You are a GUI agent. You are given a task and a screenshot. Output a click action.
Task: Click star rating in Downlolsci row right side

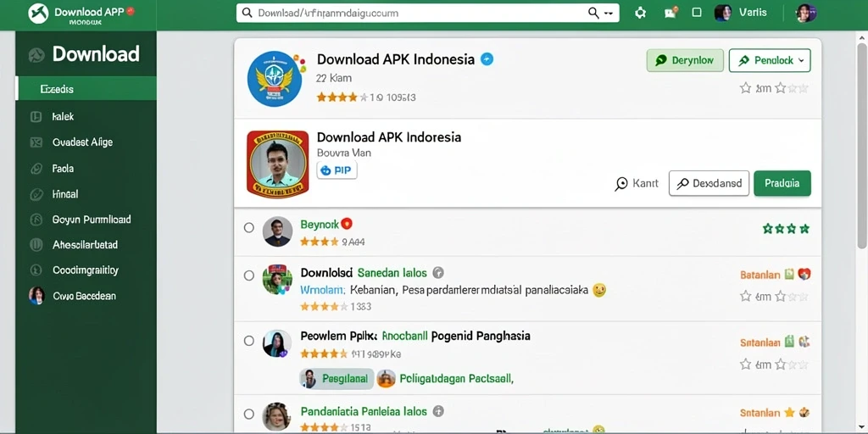click(775, 297)
